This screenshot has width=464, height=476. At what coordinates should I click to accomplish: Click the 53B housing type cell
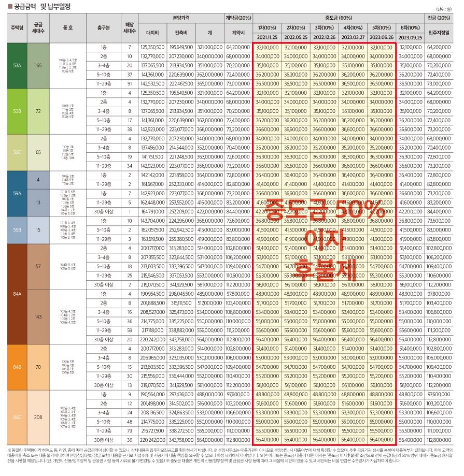click(17, 111)
